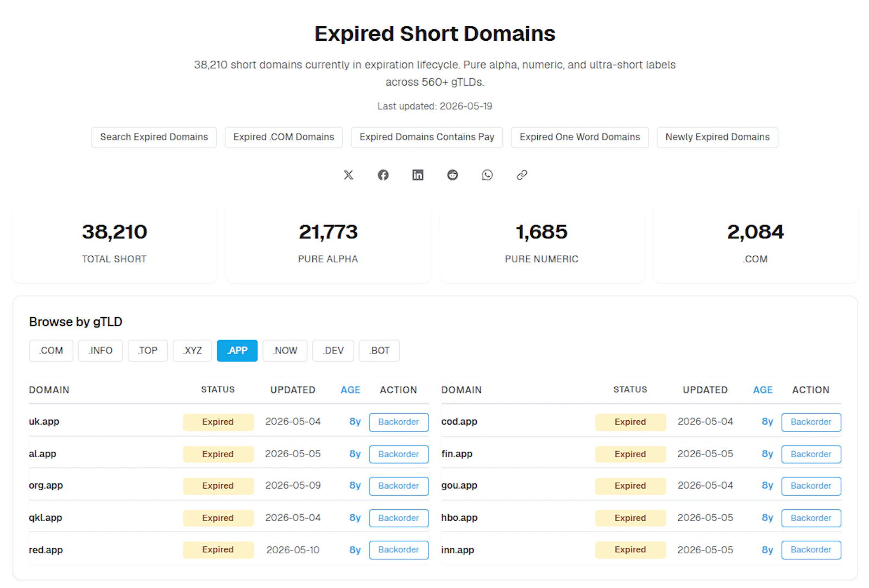Click the 21,773 Pure Alpha card

click(x=328, y=243)
